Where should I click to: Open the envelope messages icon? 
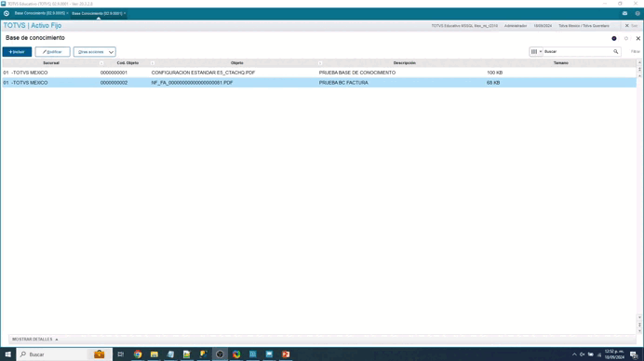624,13
